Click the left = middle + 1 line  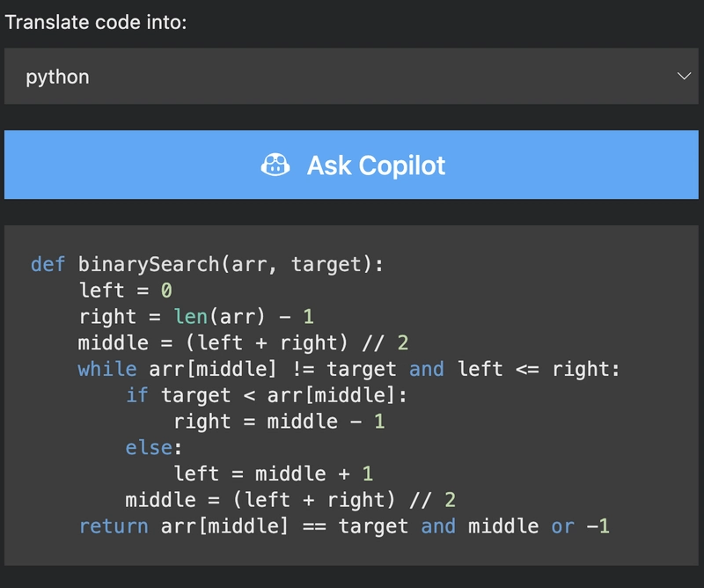(x=273, y=474)
